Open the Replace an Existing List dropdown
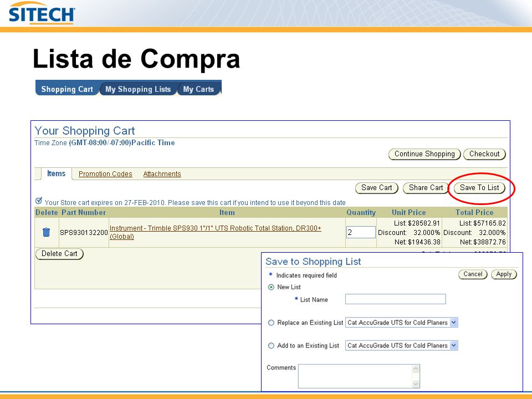532x399 pixels. (x=454, y=323)
